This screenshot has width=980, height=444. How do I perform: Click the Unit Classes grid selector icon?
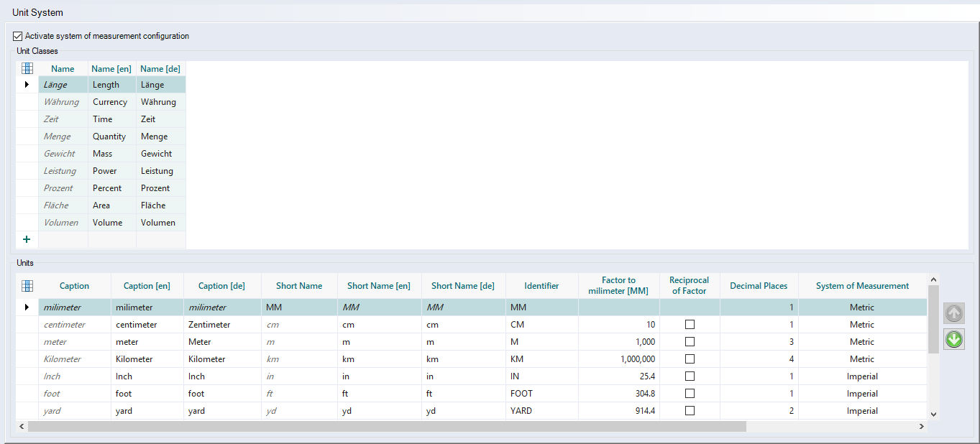click(x=27, y=69)
